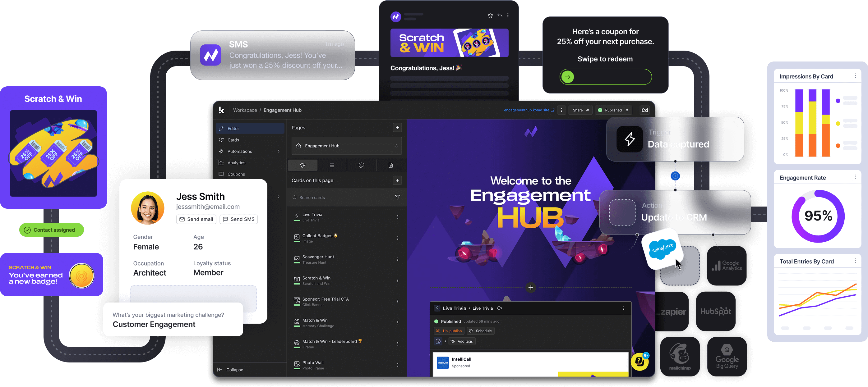Click the Search cards field

(x=340, y=198)
